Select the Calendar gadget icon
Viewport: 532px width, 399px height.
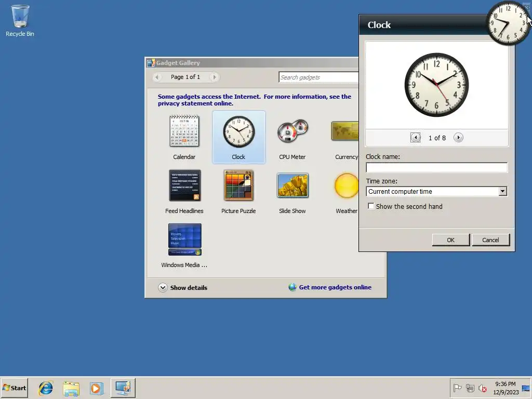click(x=184, y=131)
